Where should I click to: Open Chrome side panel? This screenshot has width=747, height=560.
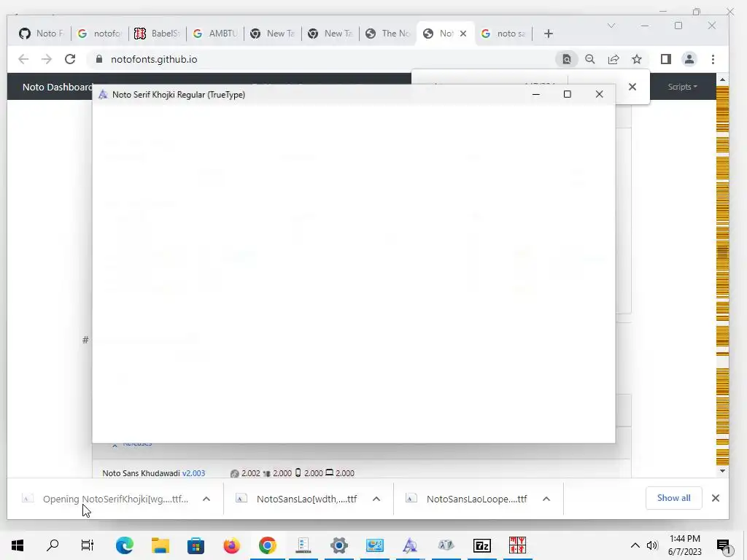tap(665, 59)
